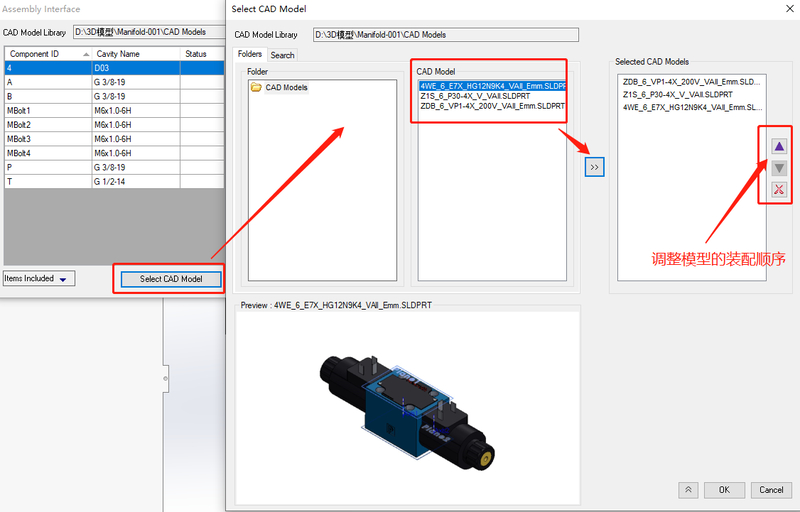This screenshot has width=800, height=512.
Task: Click the Cancel button
Action: 771,490
